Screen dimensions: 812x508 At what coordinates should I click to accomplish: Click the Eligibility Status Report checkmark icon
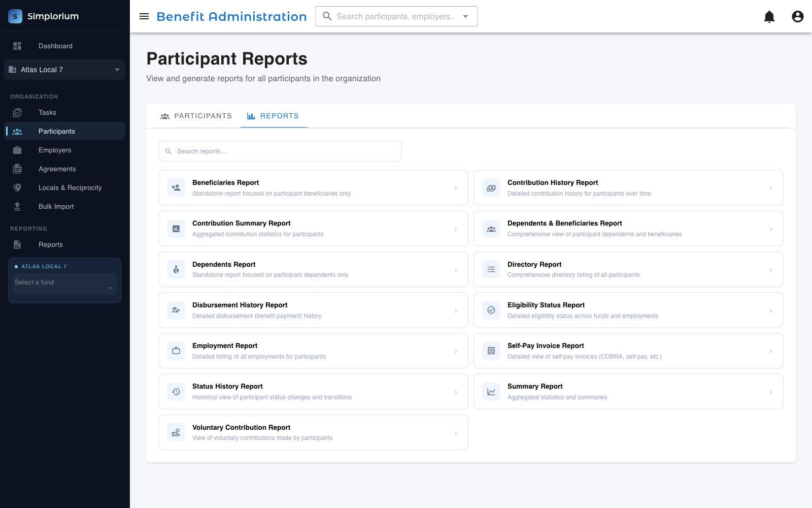(x=491, y=310)
